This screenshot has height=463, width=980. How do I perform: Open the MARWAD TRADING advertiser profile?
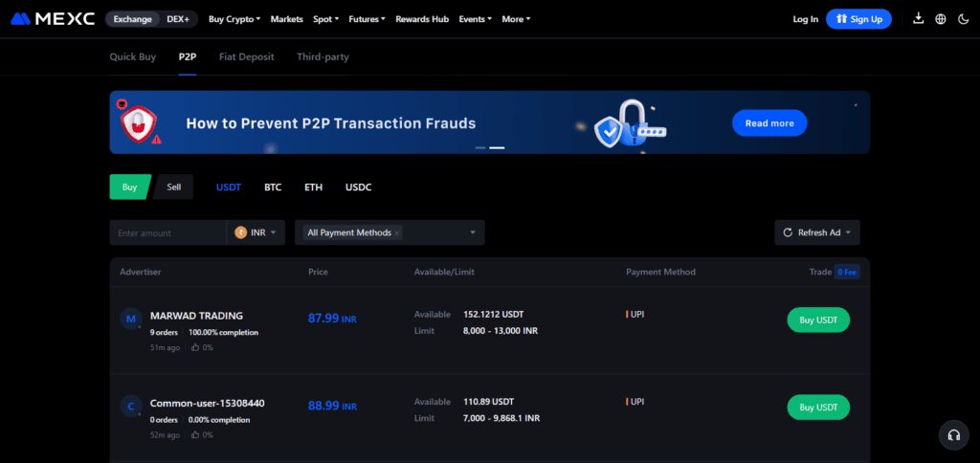click(x=196, y=316)
